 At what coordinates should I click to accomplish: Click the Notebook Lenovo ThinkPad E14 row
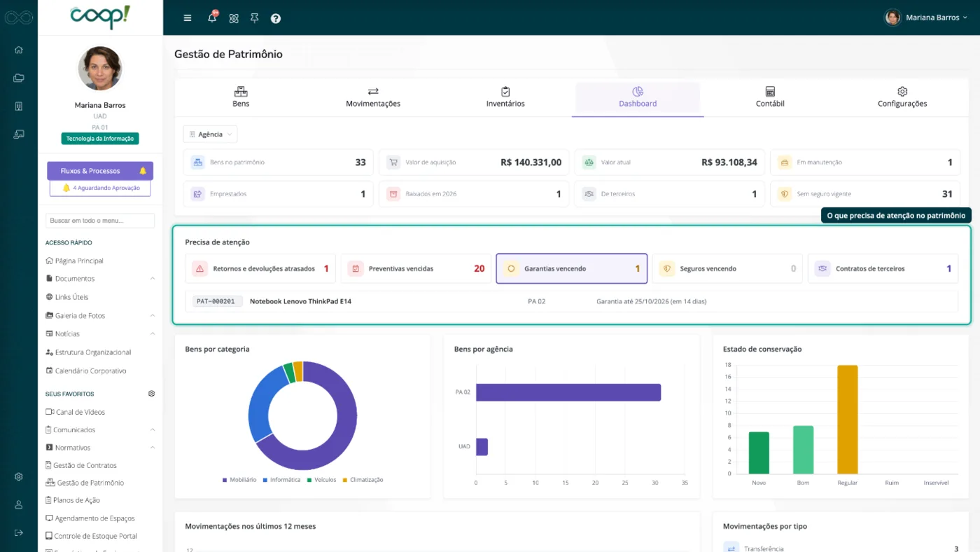point(571,301)
